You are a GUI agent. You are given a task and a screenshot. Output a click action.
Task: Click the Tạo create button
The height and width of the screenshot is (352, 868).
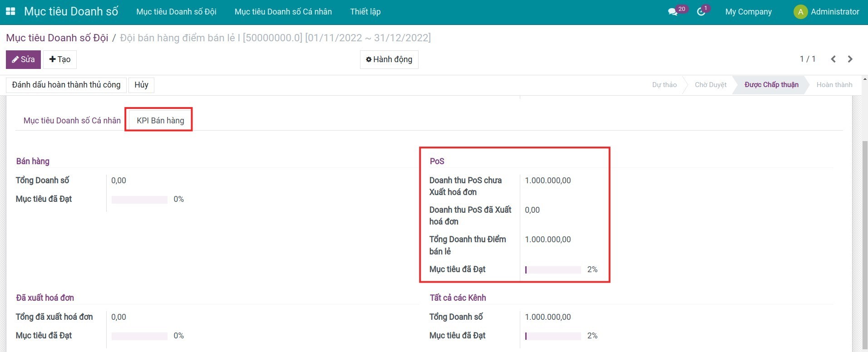(60, 59)
